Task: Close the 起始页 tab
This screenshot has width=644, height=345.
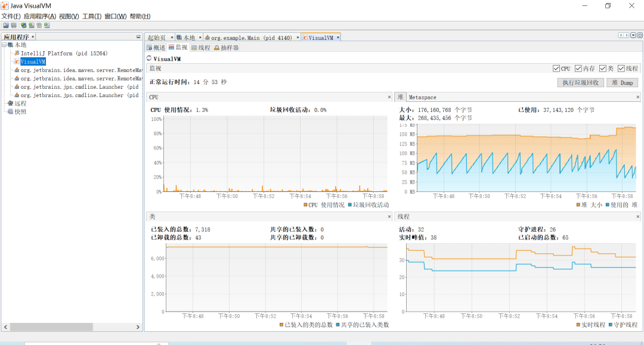Action: [172, 38]
